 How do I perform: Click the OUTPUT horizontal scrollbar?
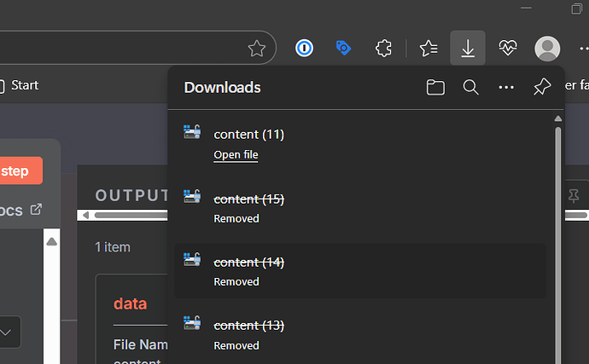click(128, 215)
